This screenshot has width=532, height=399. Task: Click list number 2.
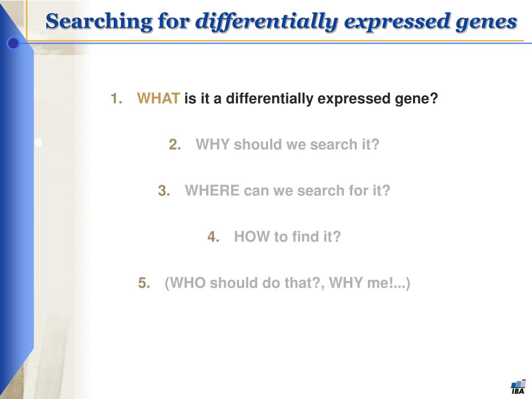pyautogui.click(x=175, y=145)
